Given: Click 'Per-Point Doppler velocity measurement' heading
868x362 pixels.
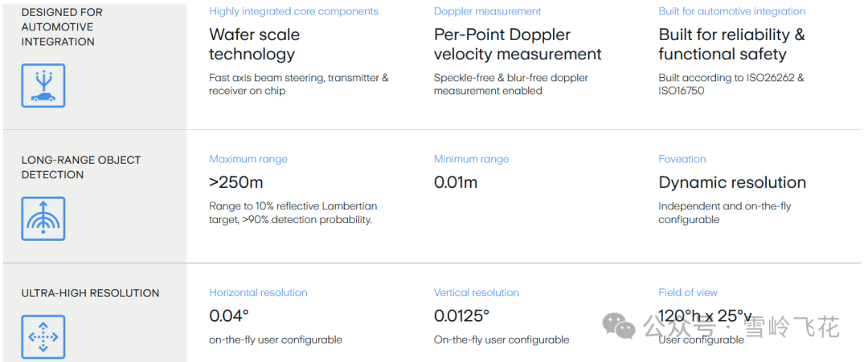Looking at the screenshot, I should [518, 44].
